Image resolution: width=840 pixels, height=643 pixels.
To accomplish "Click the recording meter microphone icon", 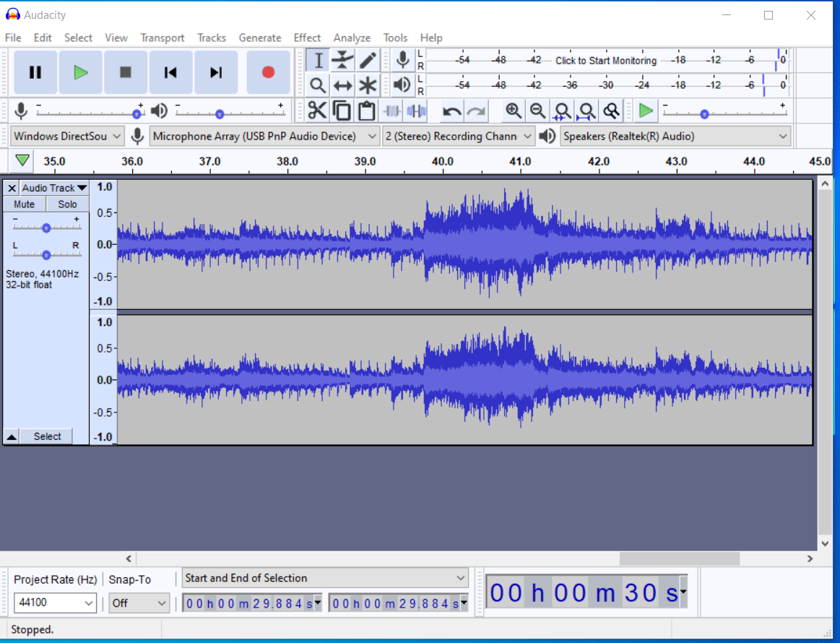I will 402,60.
